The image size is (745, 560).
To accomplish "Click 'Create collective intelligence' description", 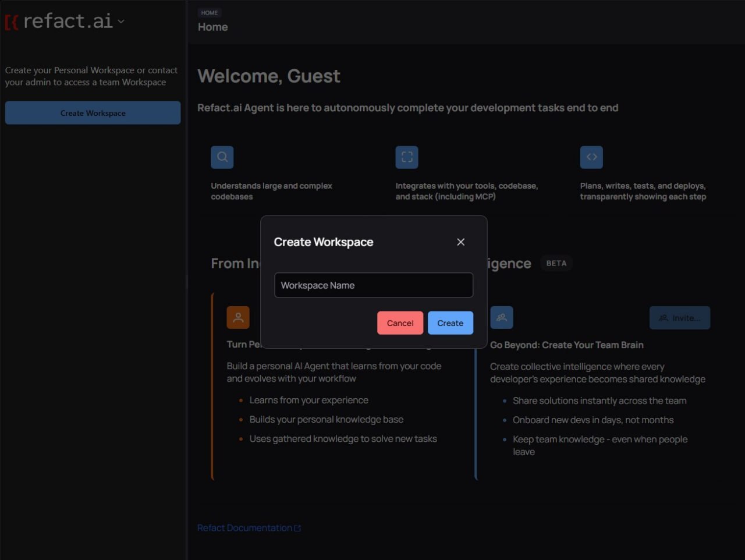I will pos(598,373).
